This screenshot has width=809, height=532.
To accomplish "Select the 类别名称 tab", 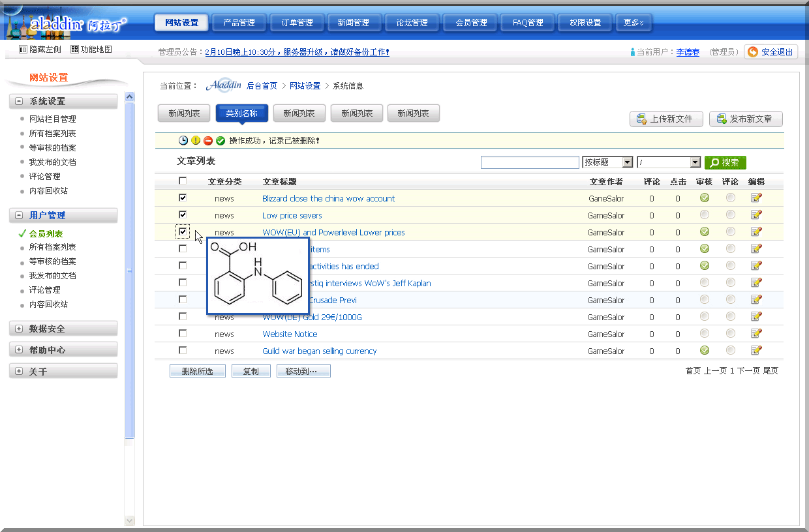I will 241,113.
